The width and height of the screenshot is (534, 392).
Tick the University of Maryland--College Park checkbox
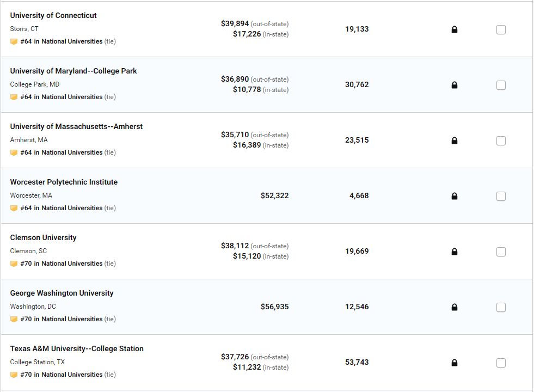click(x=501, y=85)
